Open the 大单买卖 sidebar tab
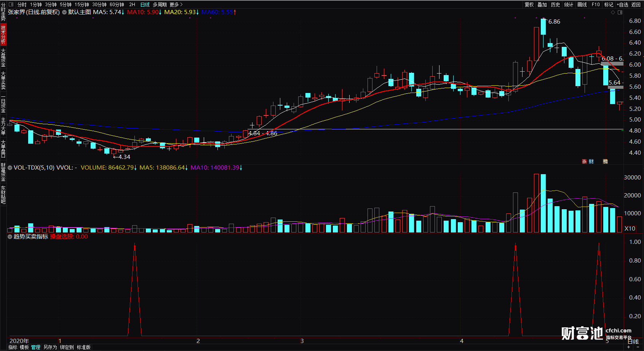The height and width of the screenshot is (351, 644). (3, 80)
